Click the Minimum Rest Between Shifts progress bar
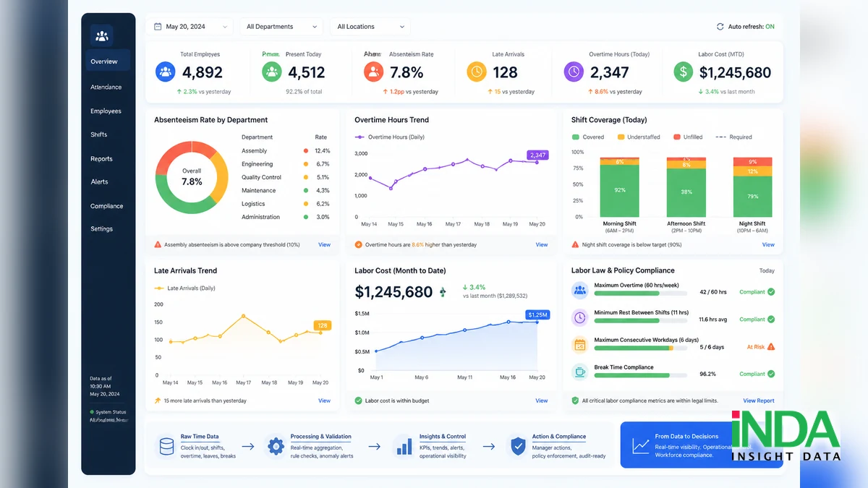 [x=640, y=320]
